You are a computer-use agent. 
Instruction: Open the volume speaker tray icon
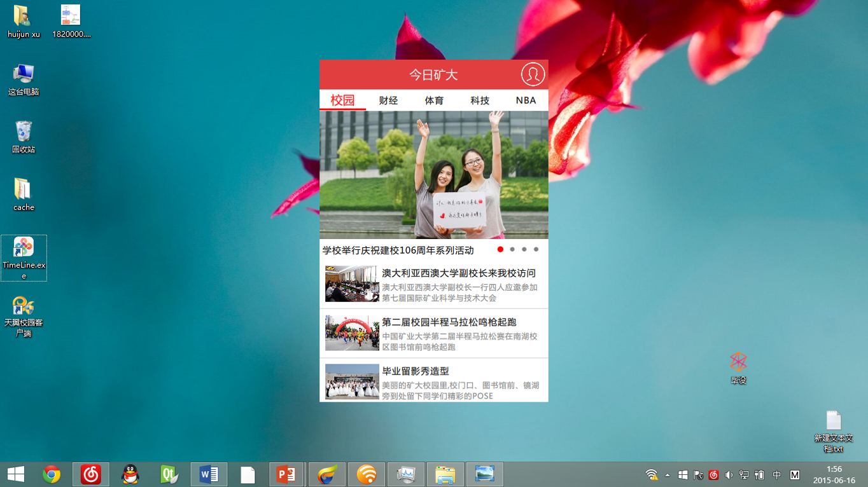click(729, 475)
